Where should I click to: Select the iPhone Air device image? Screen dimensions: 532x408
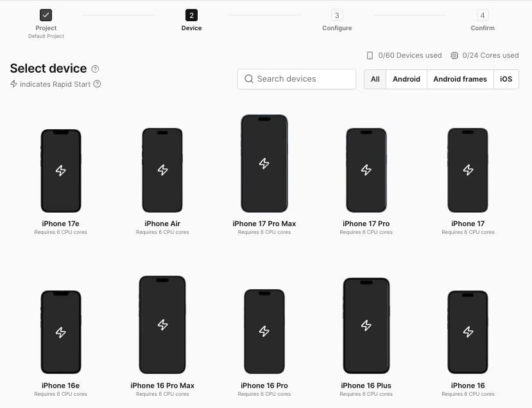click(x=162, y=170)
